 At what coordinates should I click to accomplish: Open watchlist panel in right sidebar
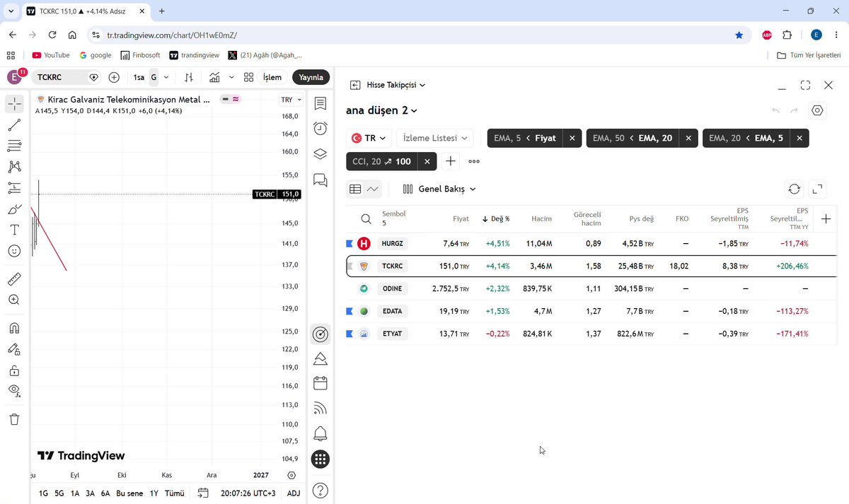tap(320, 104)
